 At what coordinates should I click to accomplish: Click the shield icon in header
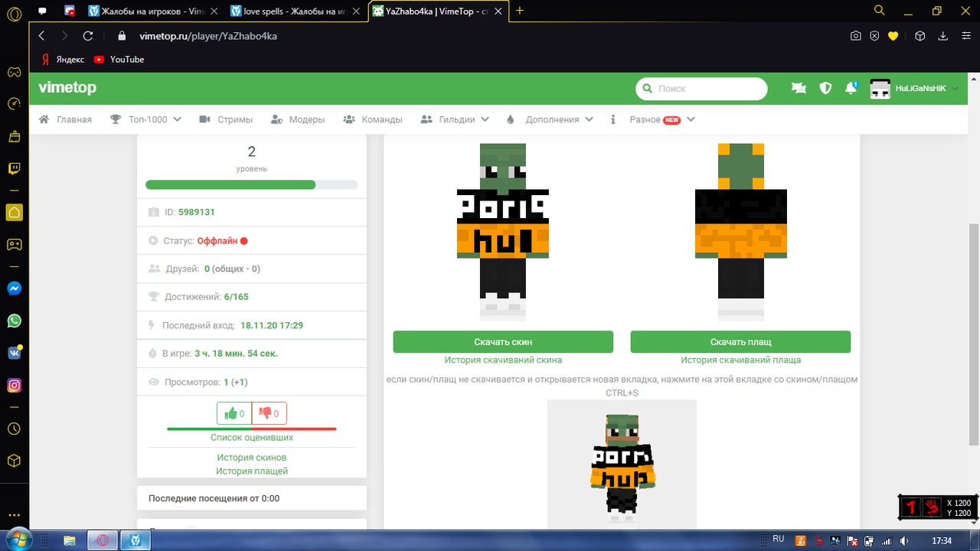pos(825,89)
